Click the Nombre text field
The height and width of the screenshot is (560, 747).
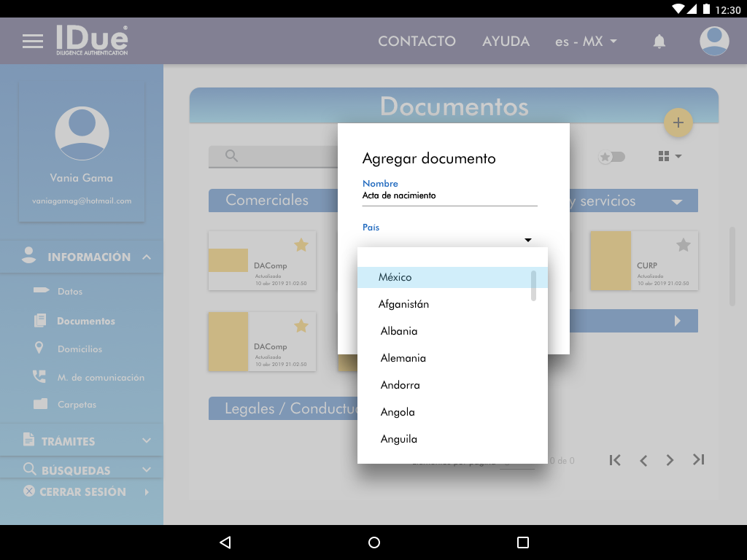(x=449, y=196)
